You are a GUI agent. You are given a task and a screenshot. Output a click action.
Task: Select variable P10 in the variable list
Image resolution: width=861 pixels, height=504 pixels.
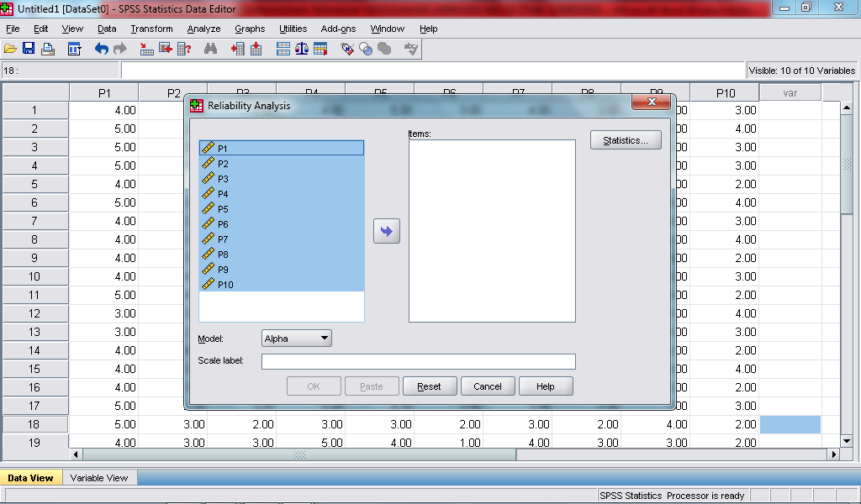coord(282,285)
